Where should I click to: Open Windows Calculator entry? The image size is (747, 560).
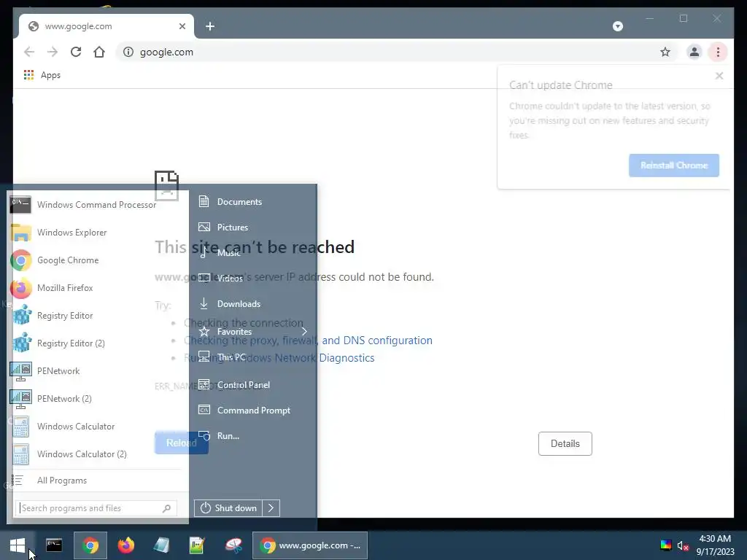click(98, 426)
